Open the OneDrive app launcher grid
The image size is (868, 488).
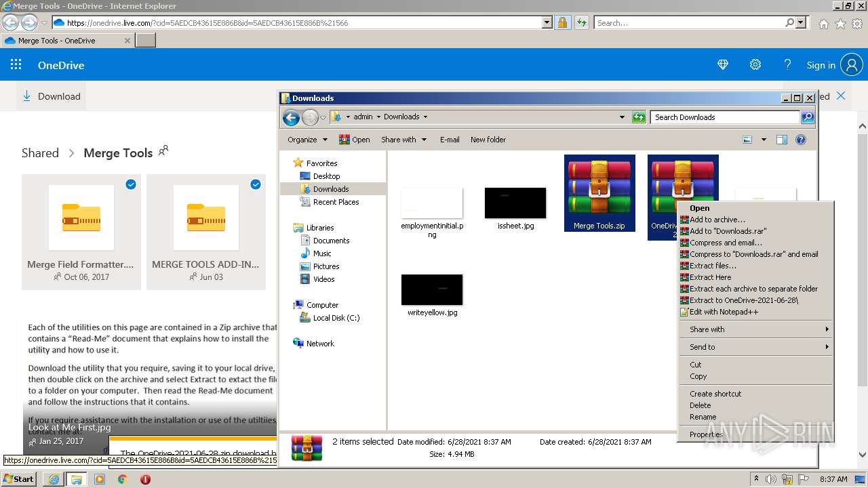click(x=16, y=65)
